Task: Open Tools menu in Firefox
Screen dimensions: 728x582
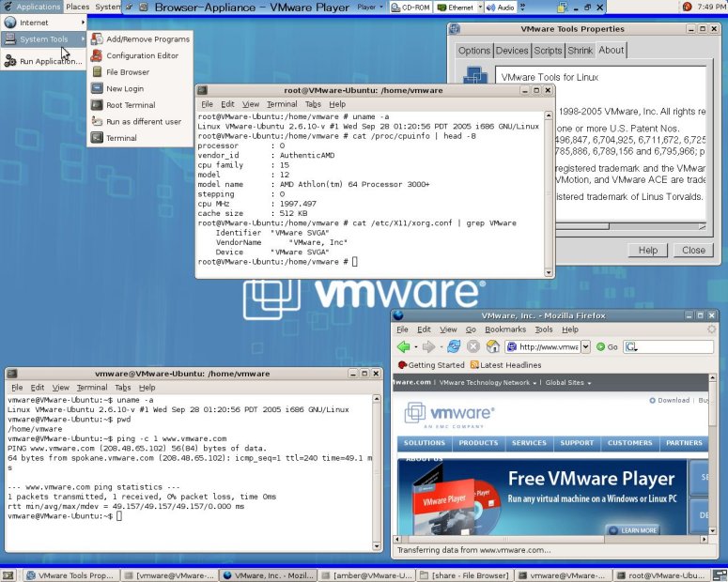Action: 544,329
